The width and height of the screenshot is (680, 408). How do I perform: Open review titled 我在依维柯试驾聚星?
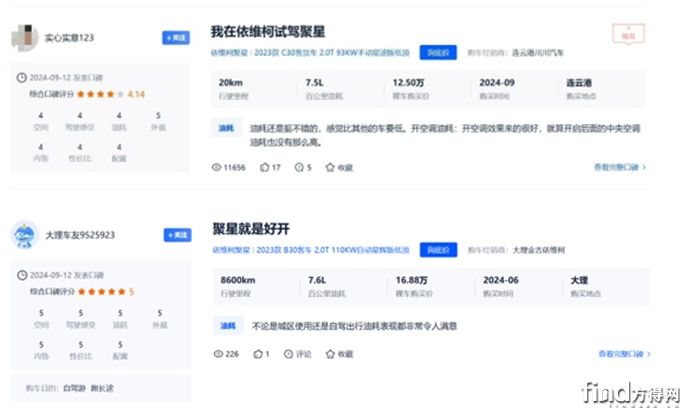coord(268,32)
